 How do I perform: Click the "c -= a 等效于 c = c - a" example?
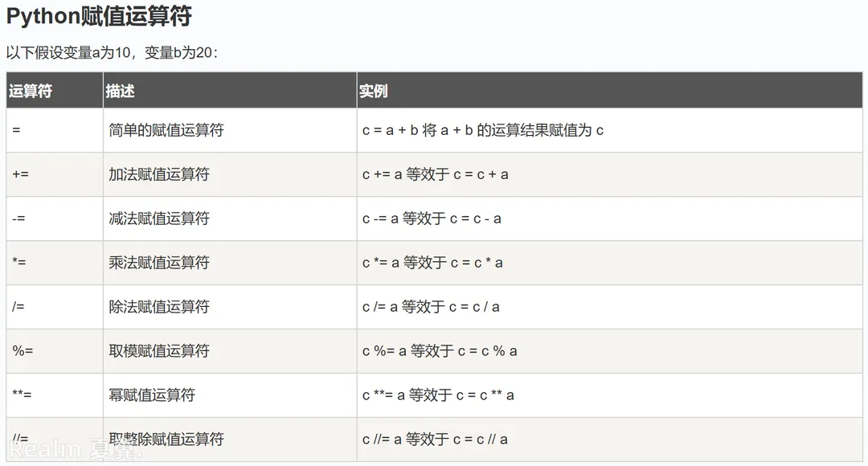click(x=432, y=219)
